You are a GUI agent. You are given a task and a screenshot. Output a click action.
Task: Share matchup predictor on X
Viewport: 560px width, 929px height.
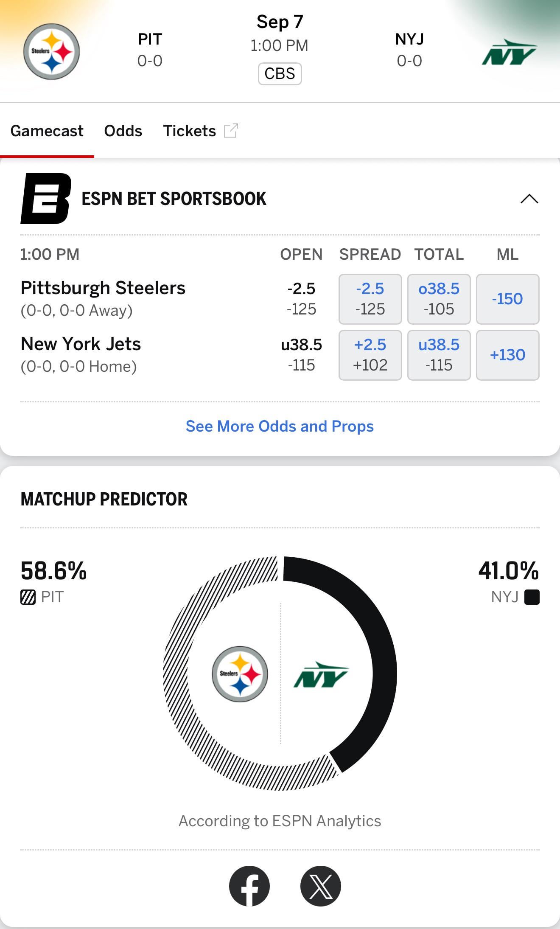[321, 886]
